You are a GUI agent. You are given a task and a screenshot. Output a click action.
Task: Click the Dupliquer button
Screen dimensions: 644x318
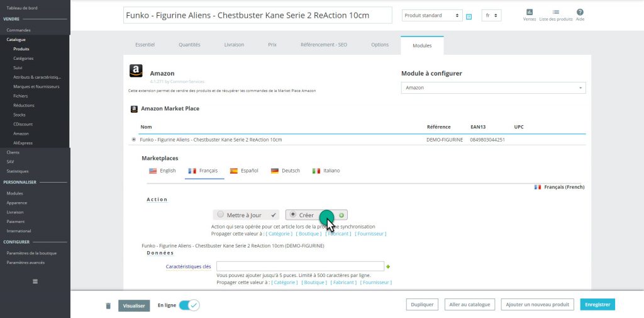422,304
